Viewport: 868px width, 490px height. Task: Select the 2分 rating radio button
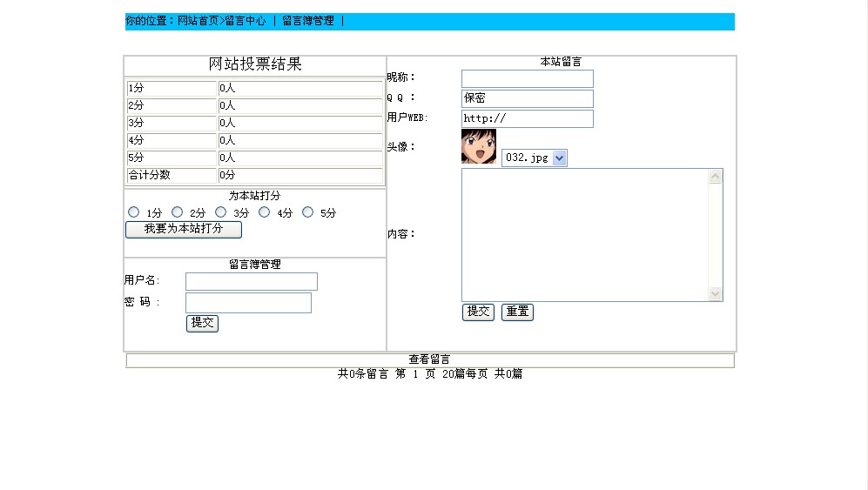pos(178,212)
